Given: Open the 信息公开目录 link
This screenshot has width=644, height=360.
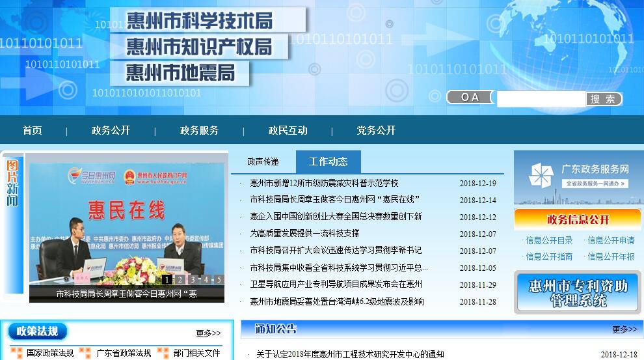Looking at the screenshot, I should 549,240.
